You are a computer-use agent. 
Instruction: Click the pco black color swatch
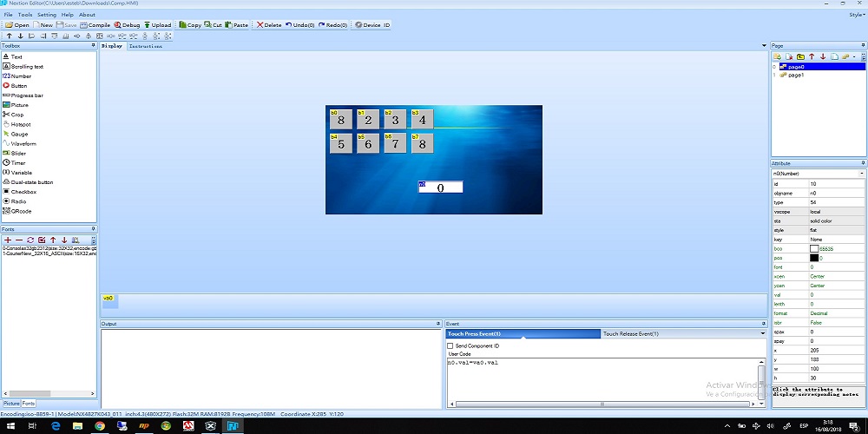point(814,258)
